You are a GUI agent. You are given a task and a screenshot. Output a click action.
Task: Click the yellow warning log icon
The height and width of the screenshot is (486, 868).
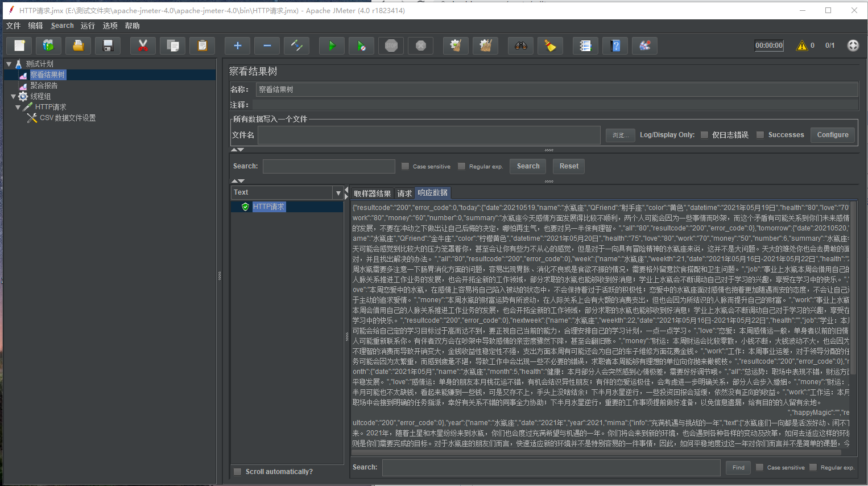point(802,46)
